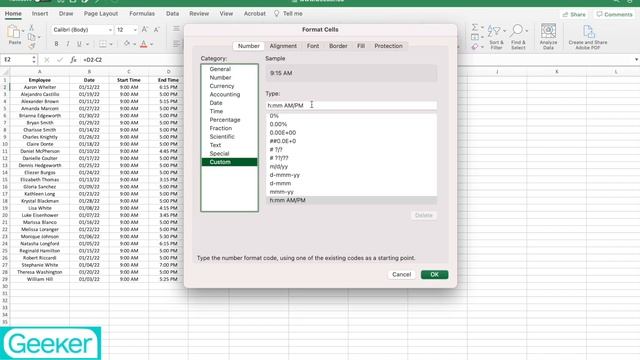Select h:mm AM/PM in type list

pos(351,200)
